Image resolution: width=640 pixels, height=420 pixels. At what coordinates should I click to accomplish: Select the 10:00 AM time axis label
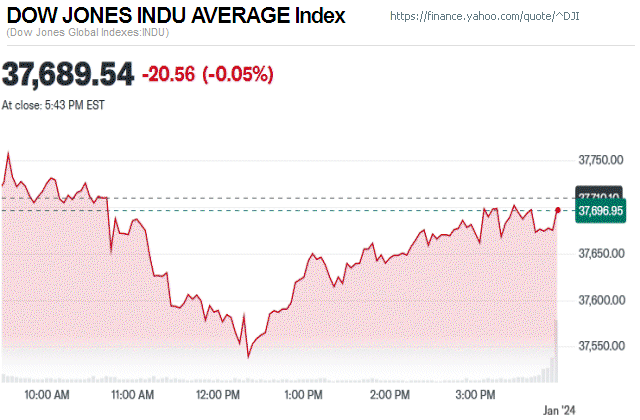pos(46,395)
